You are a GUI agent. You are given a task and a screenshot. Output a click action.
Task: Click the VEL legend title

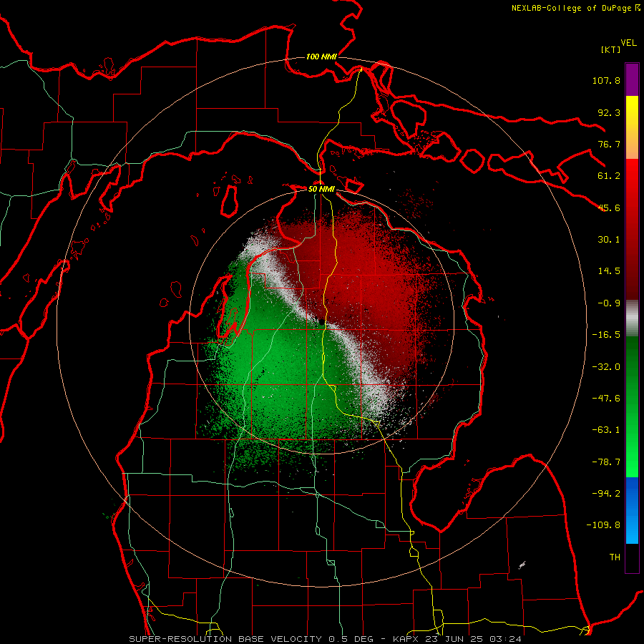(x=628, y=43)
